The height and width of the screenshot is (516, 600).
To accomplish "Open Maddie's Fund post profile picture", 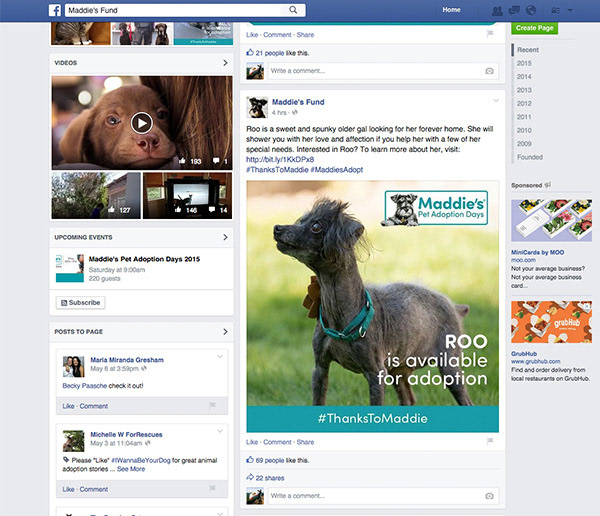I will pos(257,107).
